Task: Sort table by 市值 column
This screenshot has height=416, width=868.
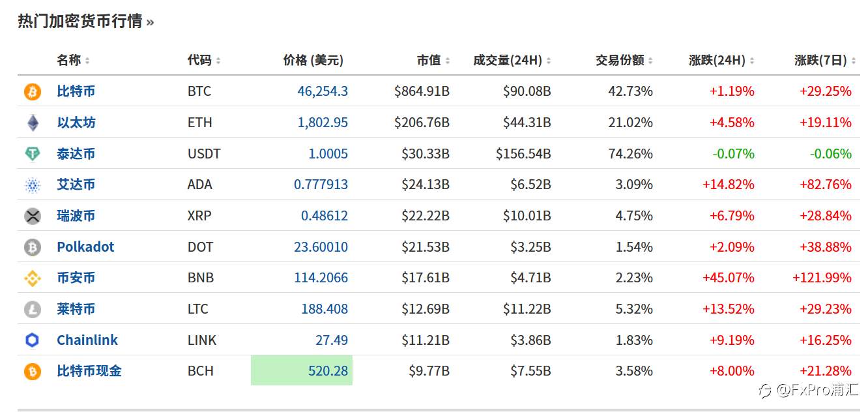Action: click(x=434, y=60)
